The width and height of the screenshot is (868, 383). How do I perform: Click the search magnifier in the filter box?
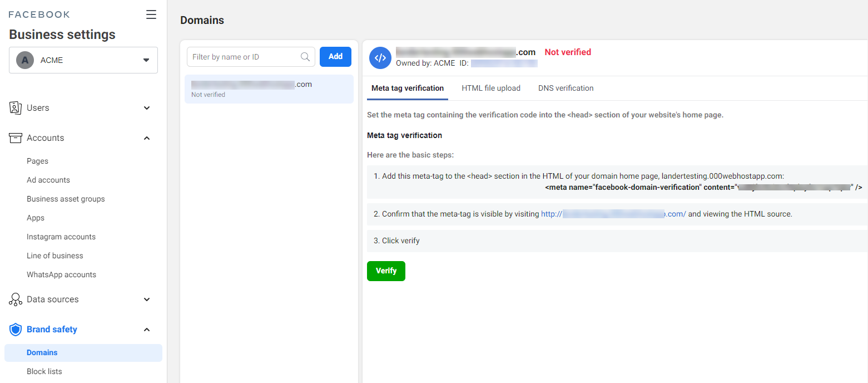coord(305,56)
